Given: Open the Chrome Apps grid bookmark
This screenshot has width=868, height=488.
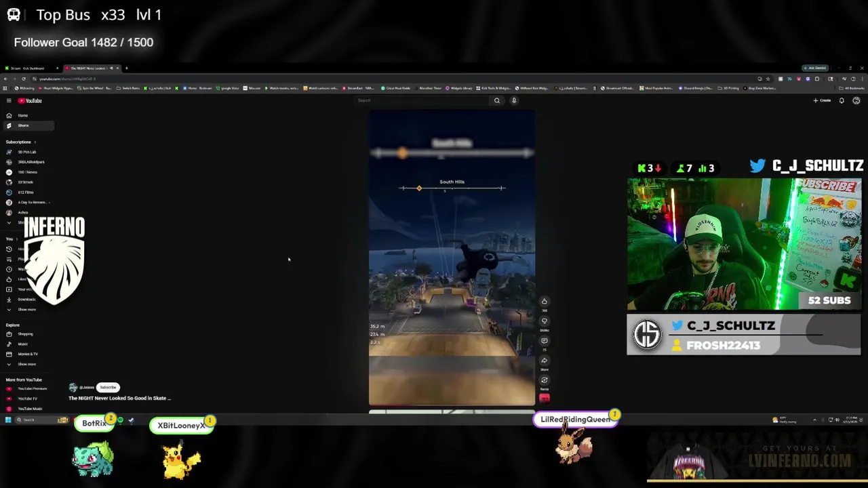Looking at the screenshot, I should point(5,88).
